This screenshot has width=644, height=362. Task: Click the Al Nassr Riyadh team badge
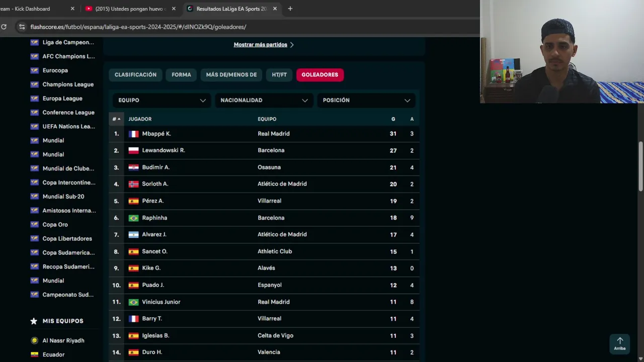click(34, 340)
